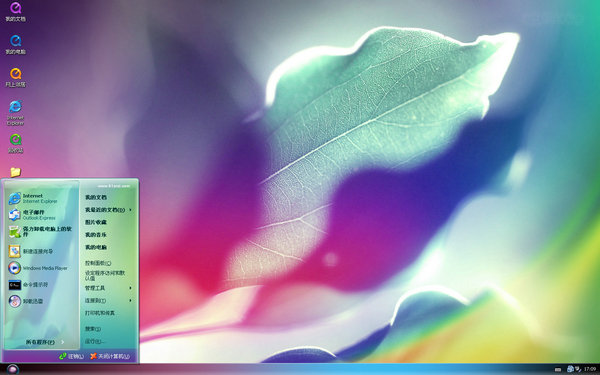Screen dimensions: 600x375
Task: Open 我的音乐 in the start menu
Action: 96,235
